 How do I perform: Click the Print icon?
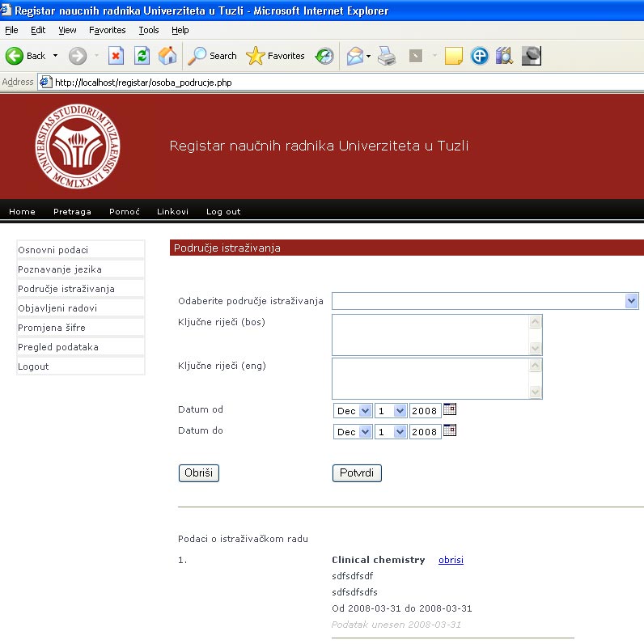point(387,56)
